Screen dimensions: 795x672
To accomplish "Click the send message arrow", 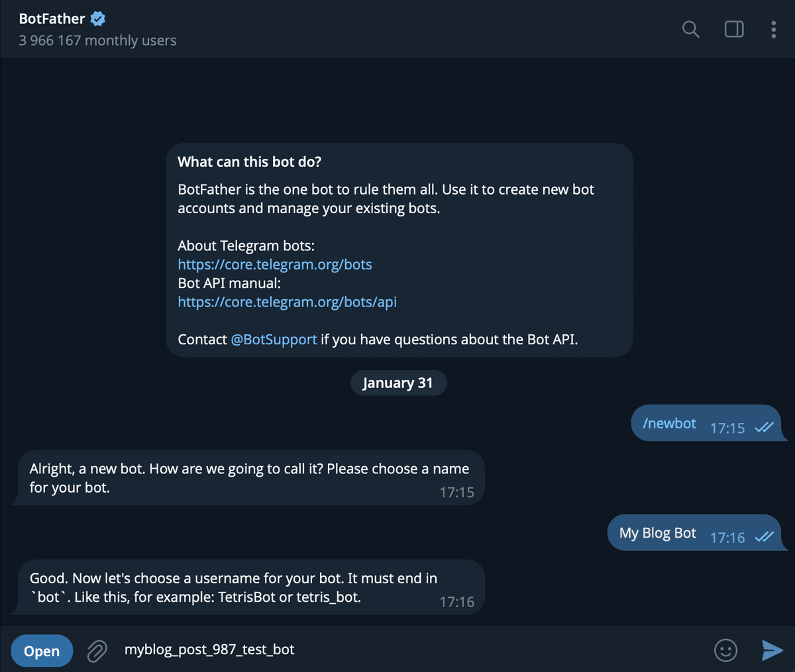I will 770,650.
